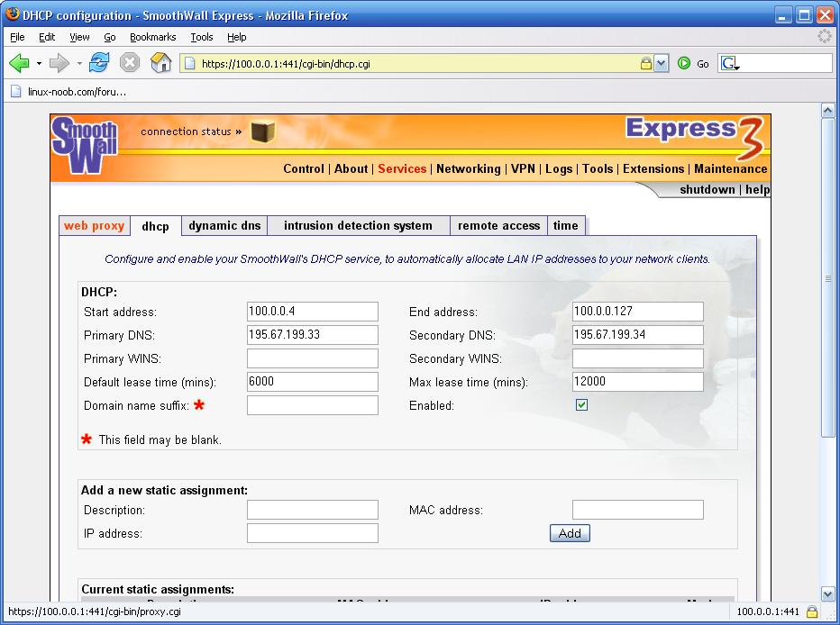Open the Edit menu
Viewport: 840px width, 625px height.
pyautogui.click(x=47, y=37)
